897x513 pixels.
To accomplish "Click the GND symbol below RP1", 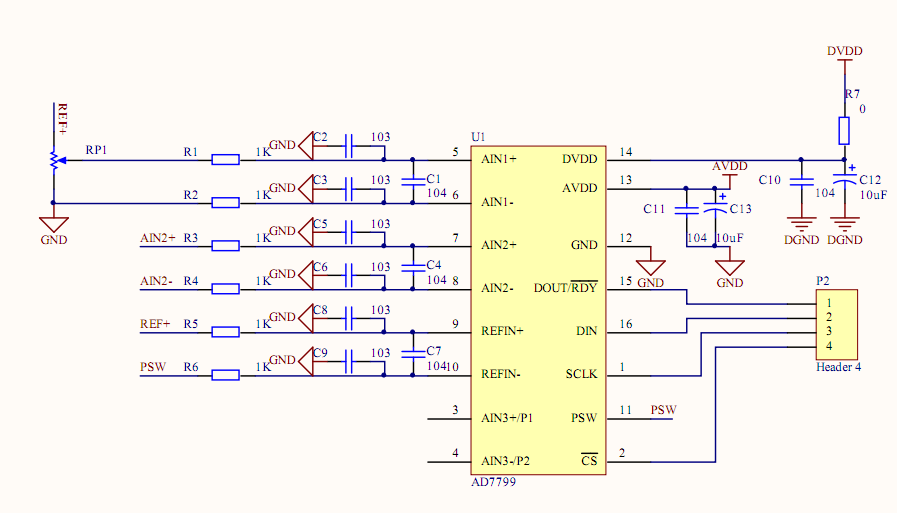I will tap(54, 224).
